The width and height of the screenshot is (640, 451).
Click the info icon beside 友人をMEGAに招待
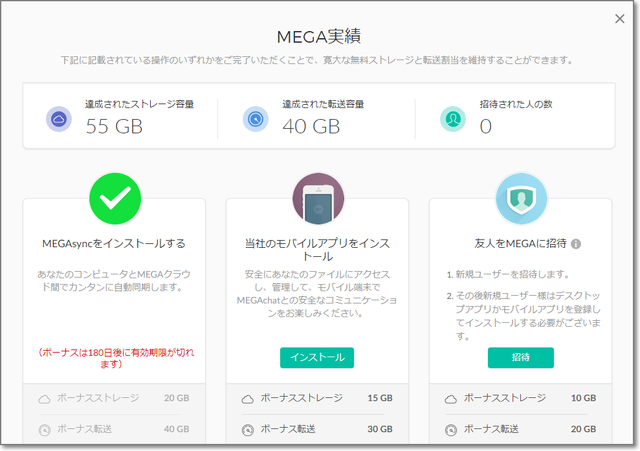pyautogui.click(x=576, y=243)
